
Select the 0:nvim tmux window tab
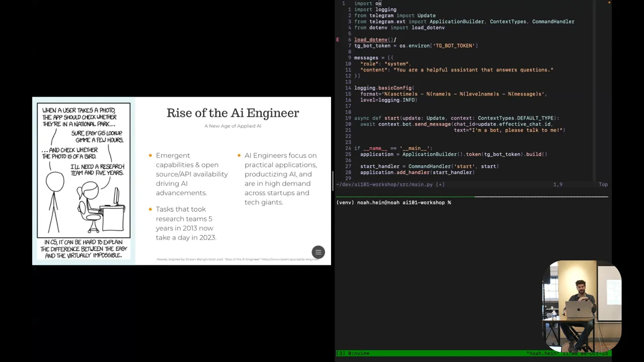359,353
